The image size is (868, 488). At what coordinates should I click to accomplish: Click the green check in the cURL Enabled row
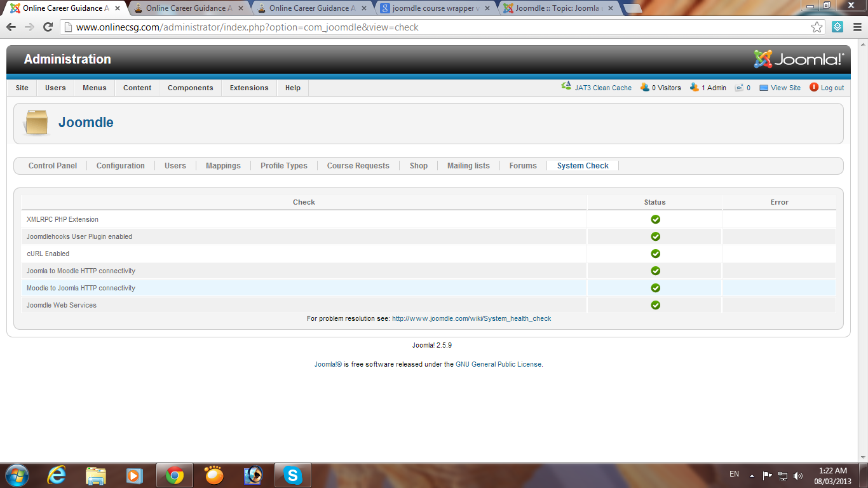click(x=655, y=254)
